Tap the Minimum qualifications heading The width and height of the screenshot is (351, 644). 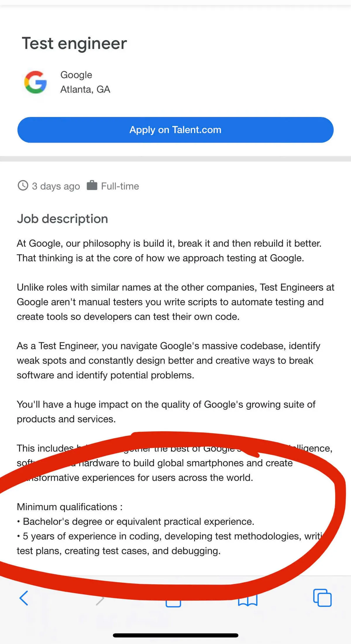(x=70, y=507)
